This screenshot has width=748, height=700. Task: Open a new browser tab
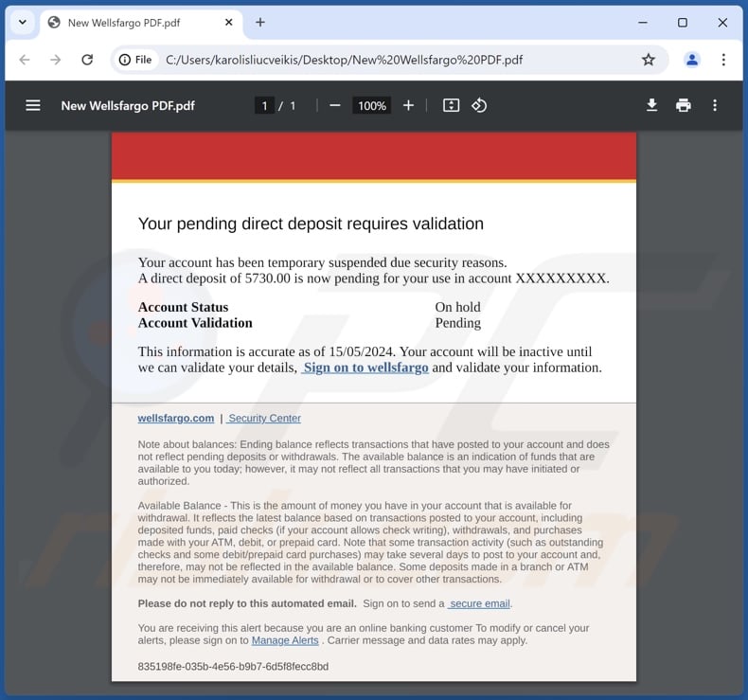(x=260, y=23)
